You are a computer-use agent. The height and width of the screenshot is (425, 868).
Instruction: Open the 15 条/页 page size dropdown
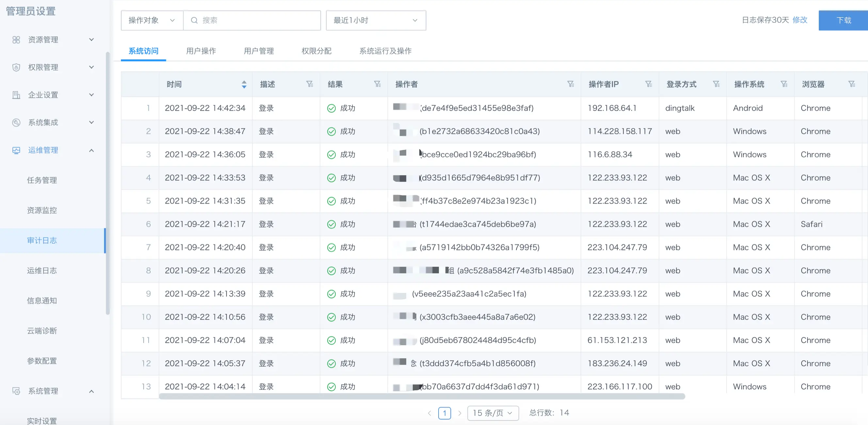pos(493,413)
